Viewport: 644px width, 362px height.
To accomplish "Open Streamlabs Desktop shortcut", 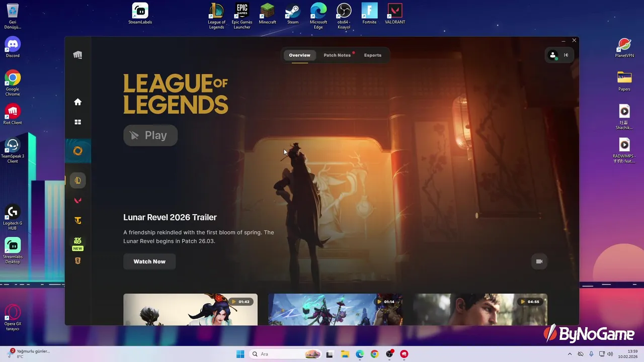I will point(13,251).
